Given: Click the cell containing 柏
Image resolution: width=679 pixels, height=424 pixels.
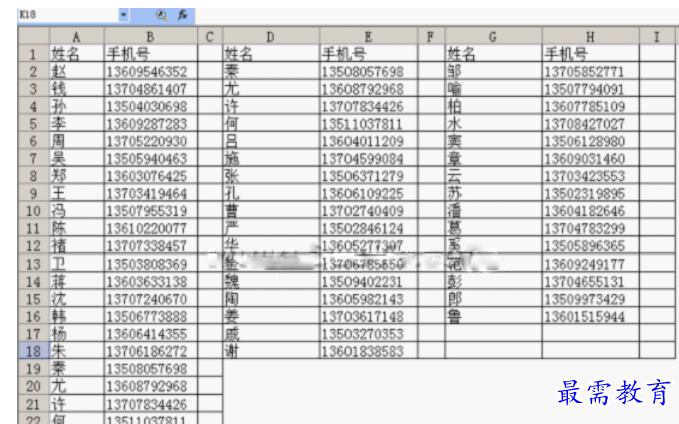Looking at the screenshot, I should pos(493,106).
